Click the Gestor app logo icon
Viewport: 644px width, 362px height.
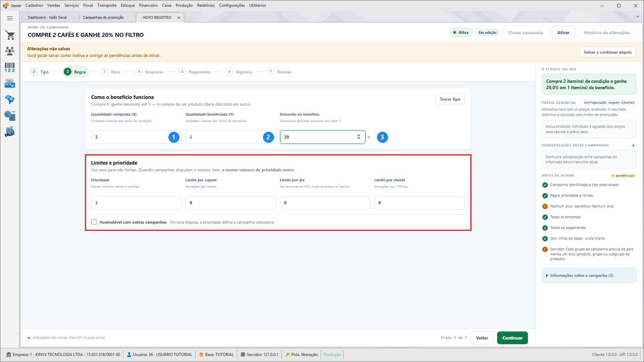point(6,6)
